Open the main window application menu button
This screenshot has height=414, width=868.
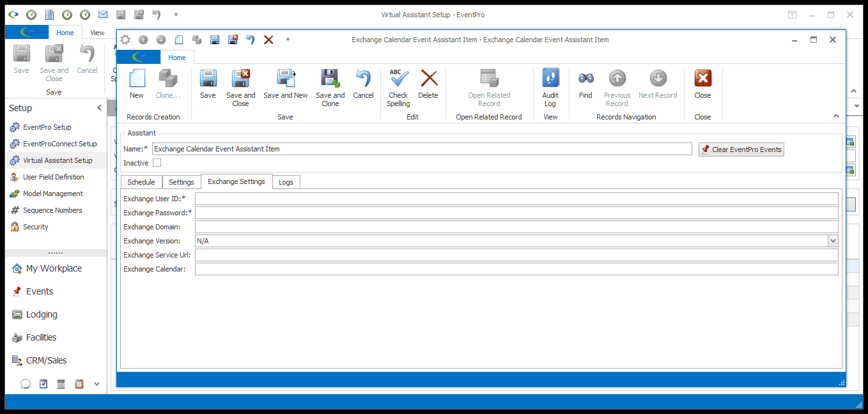tap(27, 33)
